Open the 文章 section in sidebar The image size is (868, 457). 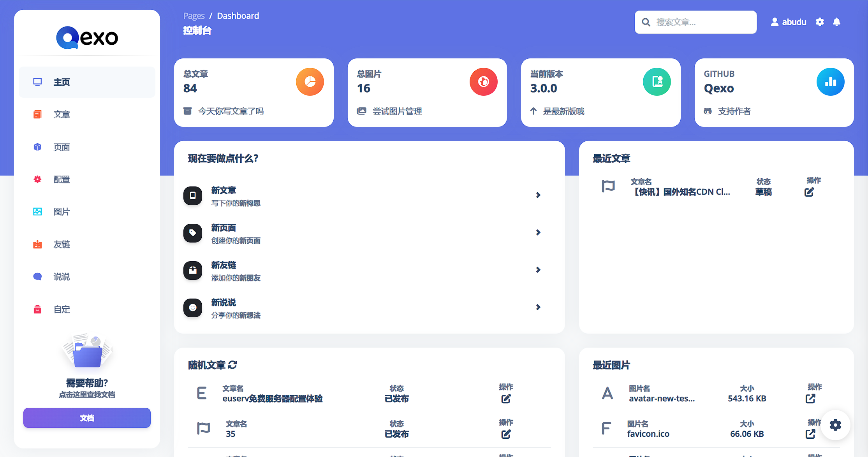tap(62, 114)
